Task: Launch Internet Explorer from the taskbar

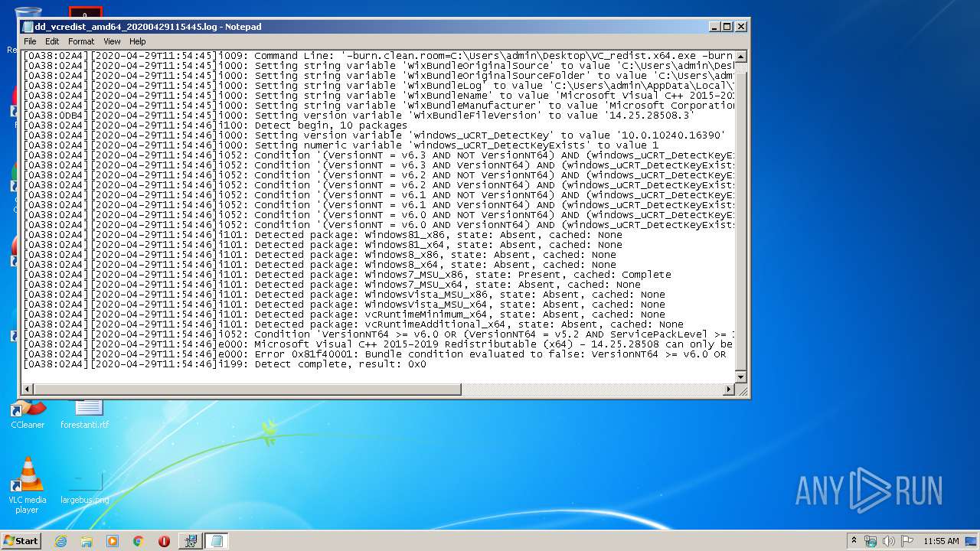Action: coord(60,541)
